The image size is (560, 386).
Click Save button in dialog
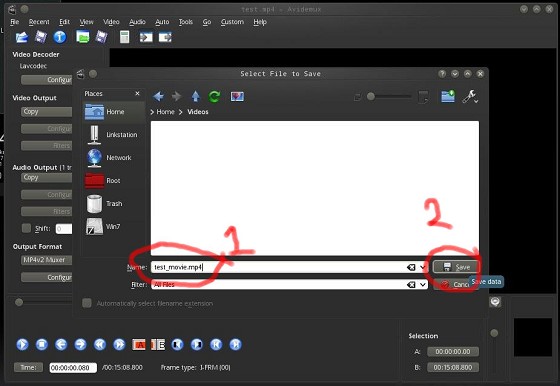coord(456,267)
